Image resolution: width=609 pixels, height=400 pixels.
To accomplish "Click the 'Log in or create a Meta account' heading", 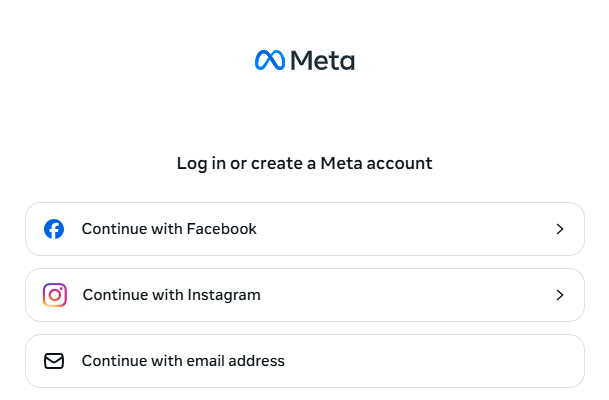I will point(304,163).
